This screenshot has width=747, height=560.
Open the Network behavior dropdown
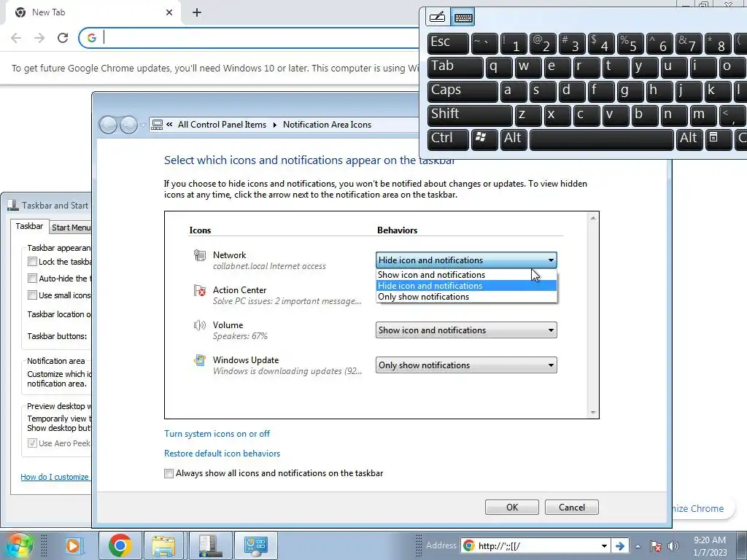point(466,260)
